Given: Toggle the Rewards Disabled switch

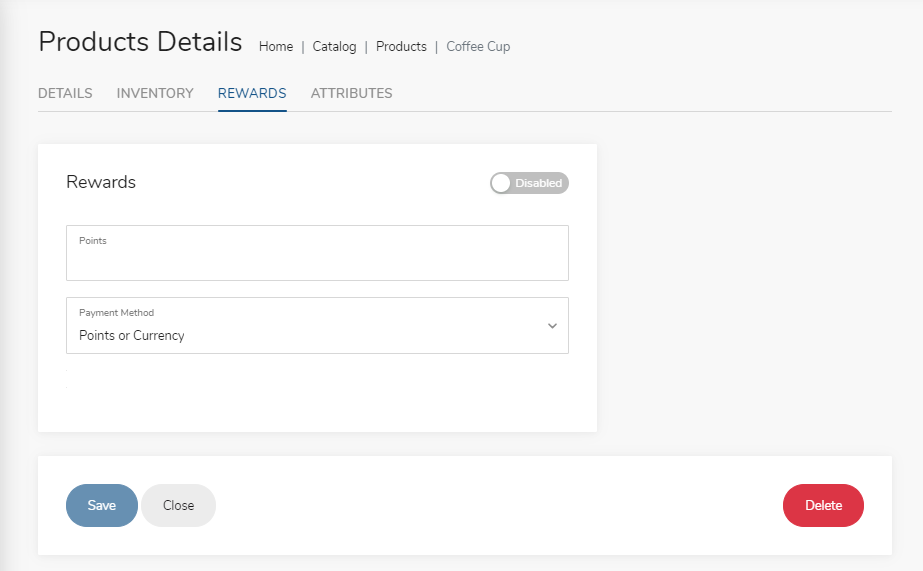Looking at the screenshot, I should coord(529,183).
